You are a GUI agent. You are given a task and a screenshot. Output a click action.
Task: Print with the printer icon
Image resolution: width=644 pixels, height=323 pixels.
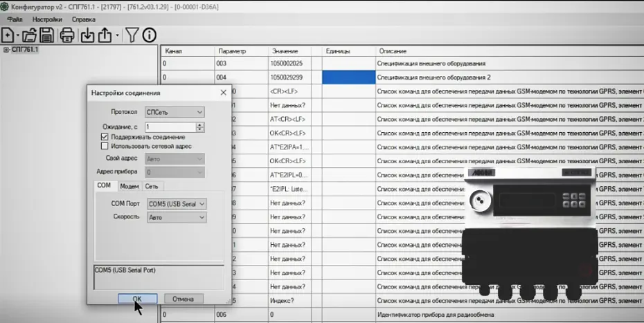pos(67,35)
